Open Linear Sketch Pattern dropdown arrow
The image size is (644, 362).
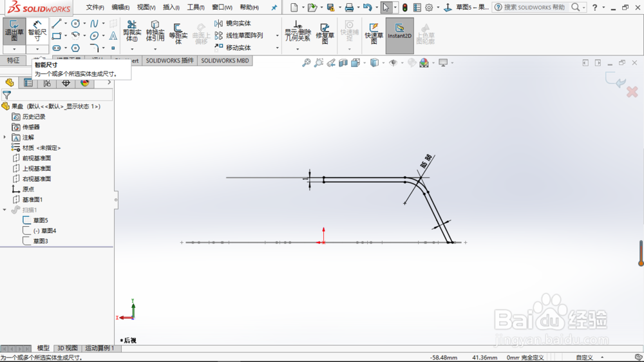tap(277, 35)
